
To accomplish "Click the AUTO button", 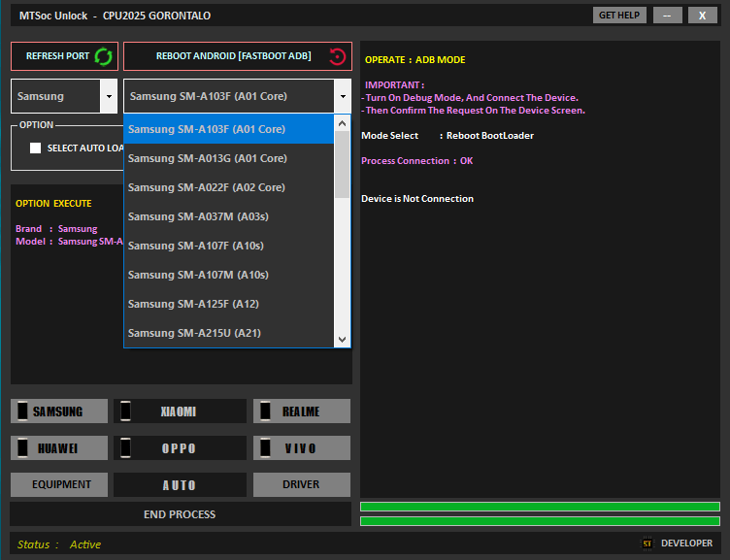I will coord(180,484).
